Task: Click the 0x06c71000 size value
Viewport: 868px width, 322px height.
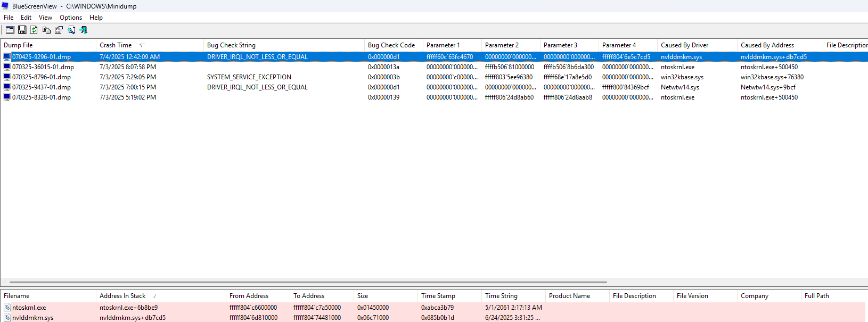Action: pyautogui.click(x=373, y=318)
